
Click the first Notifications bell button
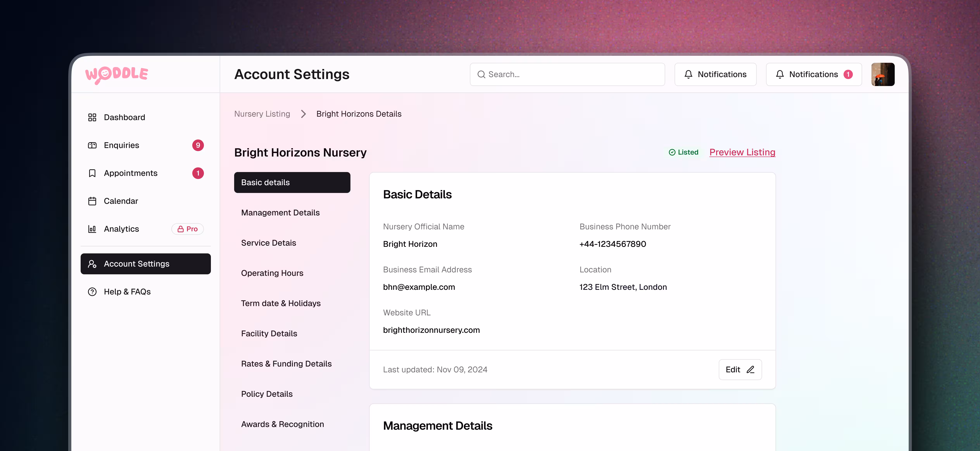tap(715, 75)
